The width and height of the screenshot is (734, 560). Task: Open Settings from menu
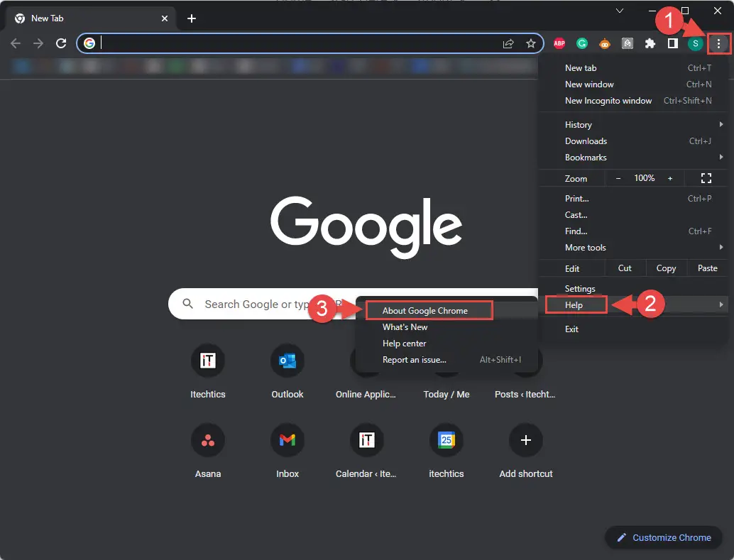[x=633, y=288]
